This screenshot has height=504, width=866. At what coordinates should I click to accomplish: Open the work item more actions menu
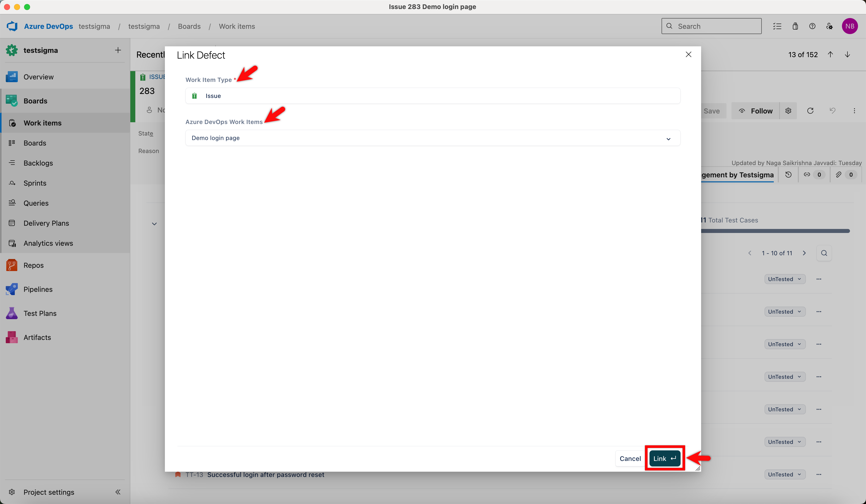(854, 111)
